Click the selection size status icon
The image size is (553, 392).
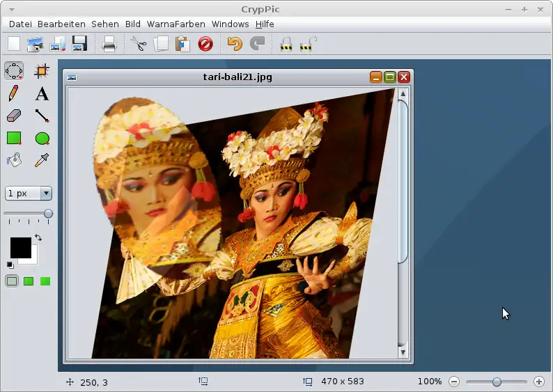[203, 381]
